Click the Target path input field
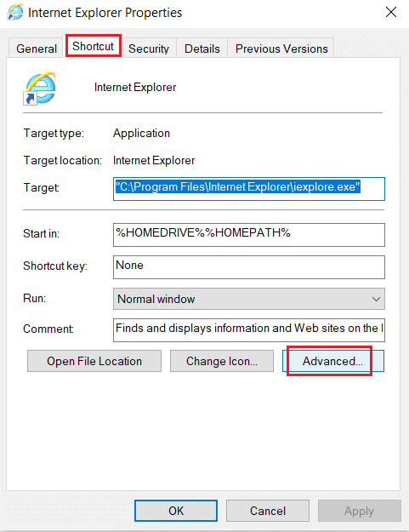 (x=249, y=189)
